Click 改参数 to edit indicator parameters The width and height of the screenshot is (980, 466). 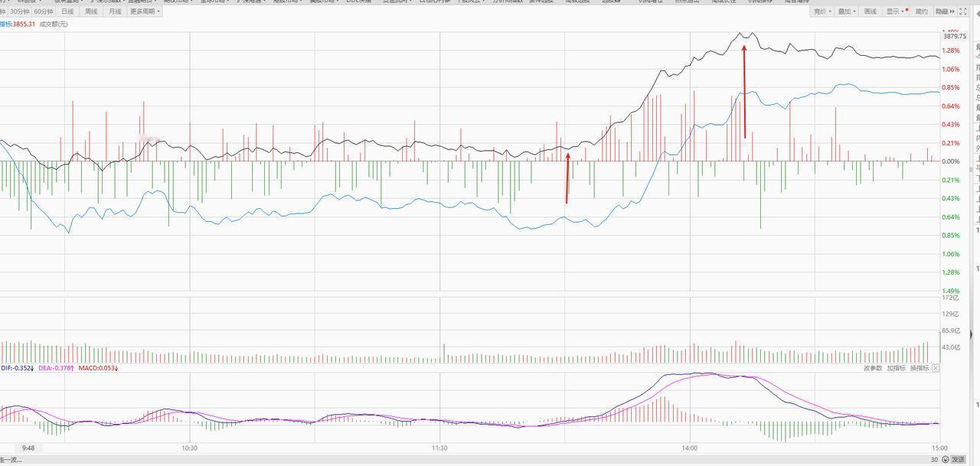click(873, 368)
